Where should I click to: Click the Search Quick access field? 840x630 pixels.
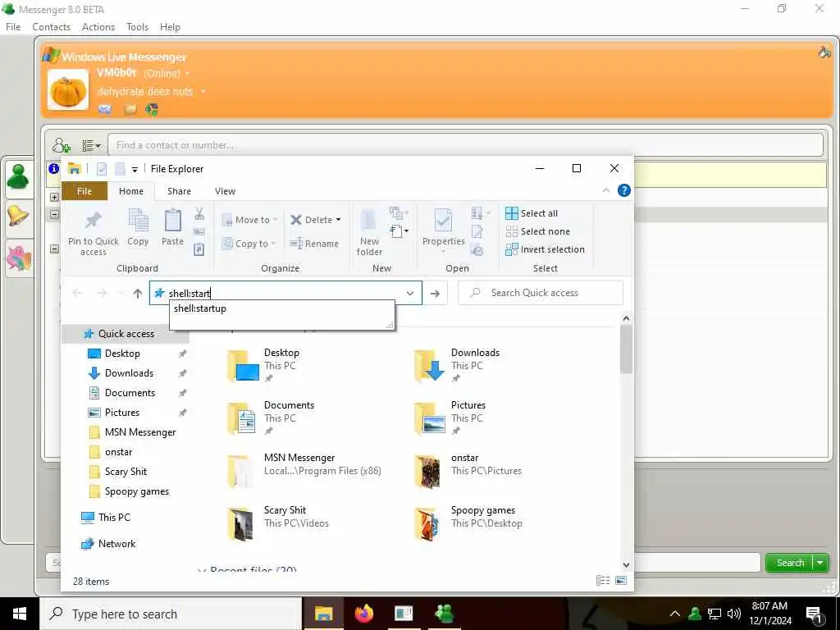click(x=541, y=293)
